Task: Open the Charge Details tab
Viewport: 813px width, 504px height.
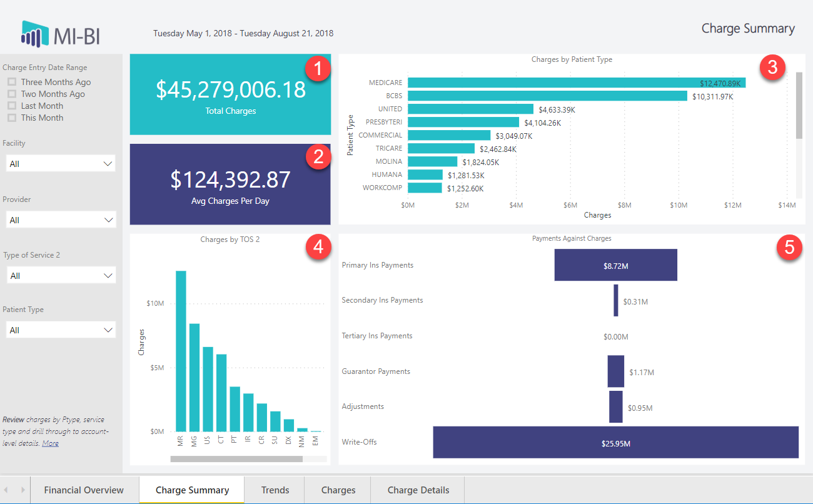Action: (x=418, y=490)
